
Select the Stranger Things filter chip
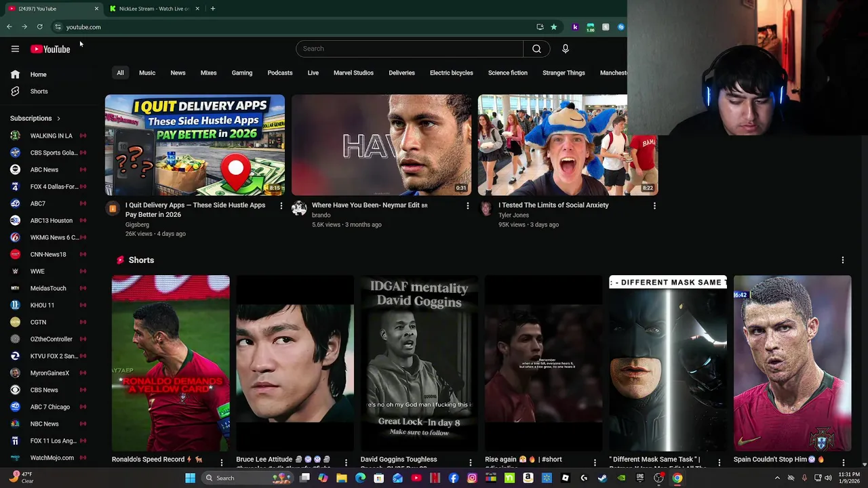[564, 73]
